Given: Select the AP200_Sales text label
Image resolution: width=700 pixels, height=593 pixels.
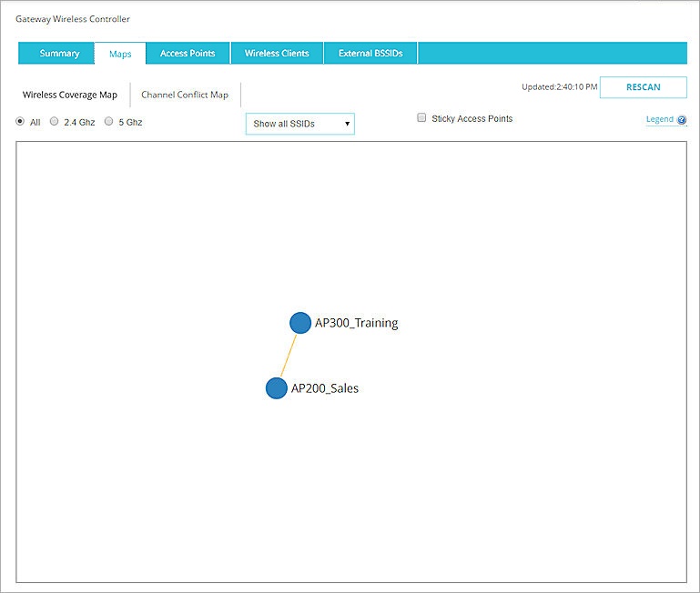Looking at the screenshot, I should point(325,388).
